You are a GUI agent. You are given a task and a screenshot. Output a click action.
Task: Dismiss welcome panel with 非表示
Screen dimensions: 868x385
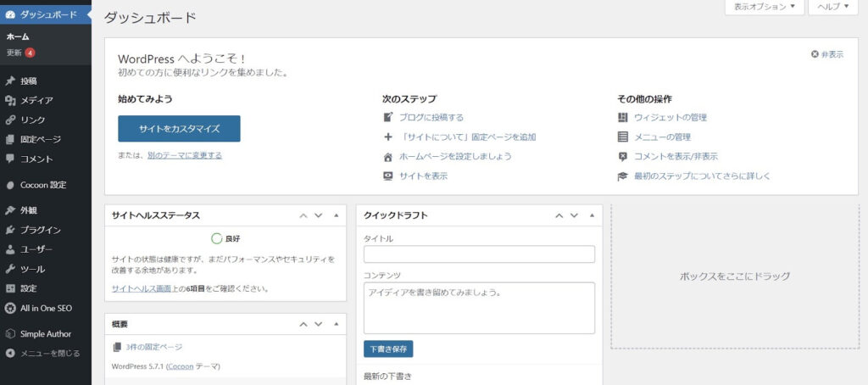tap(827, 54)
